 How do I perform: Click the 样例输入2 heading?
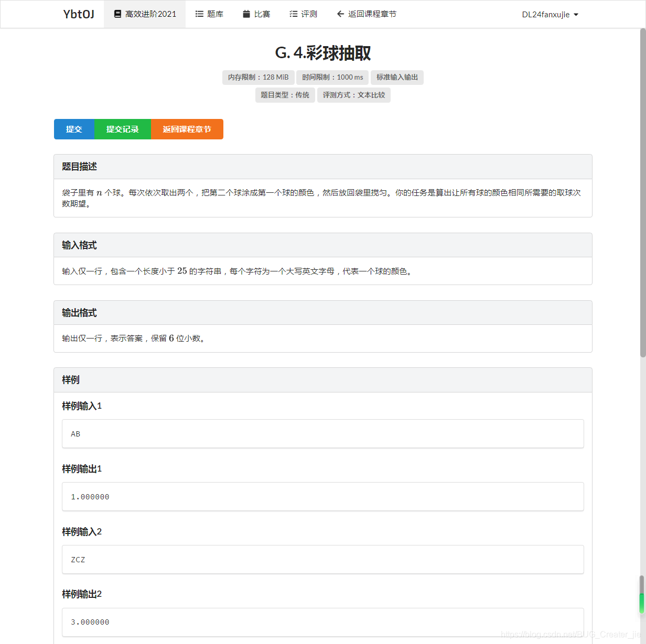coord(82,532)
